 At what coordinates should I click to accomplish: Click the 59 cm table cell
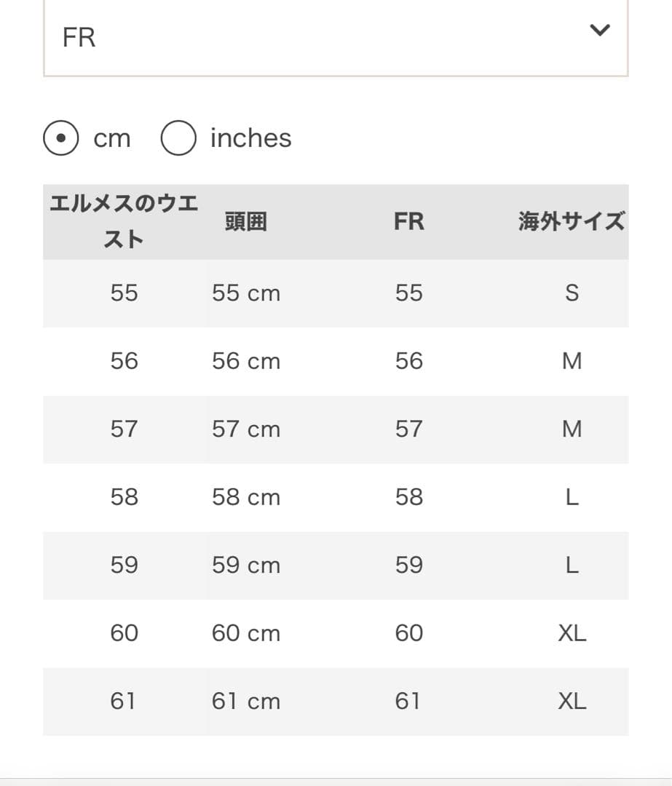(246, 565)
